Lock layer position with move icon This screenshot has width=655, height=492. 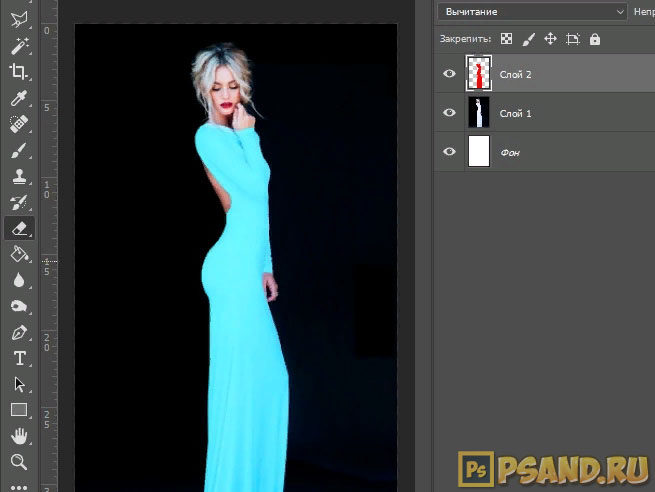[x=551, y=39]
